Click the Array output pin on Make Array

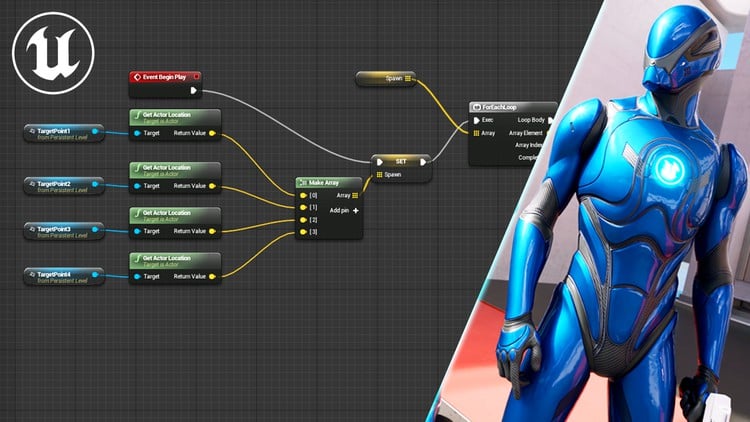pyautogui.click(x=355, y=195)
